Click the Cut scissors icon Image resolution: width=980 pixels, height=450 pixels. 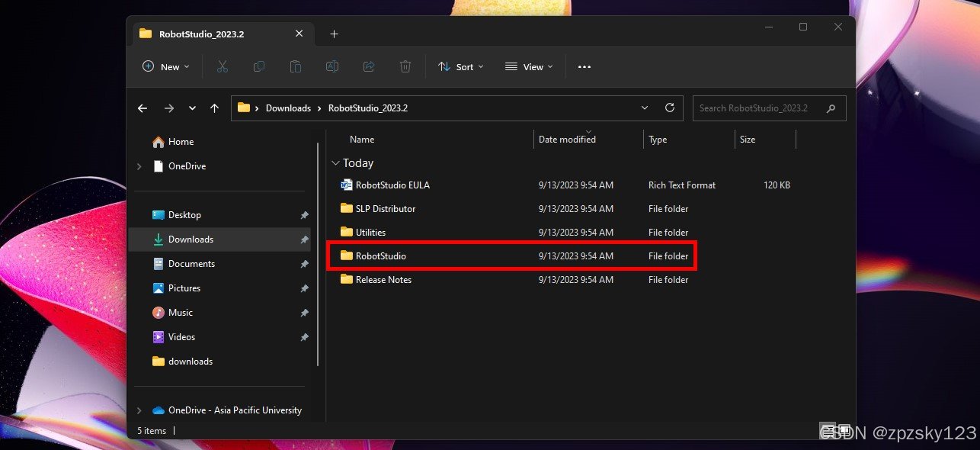coord(223,67)
